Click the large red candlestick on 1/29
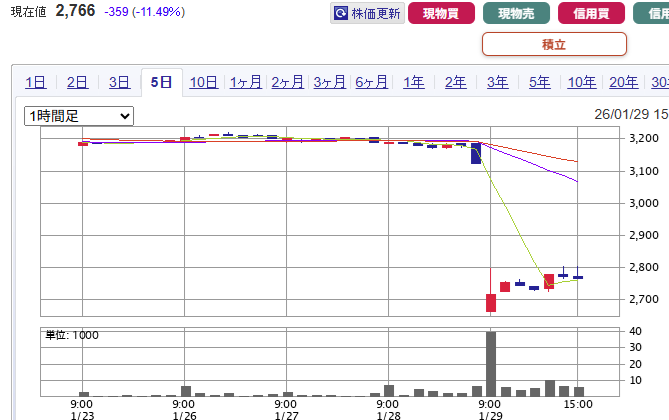This screenshot has width=669, height=420. tap(491, 303)
